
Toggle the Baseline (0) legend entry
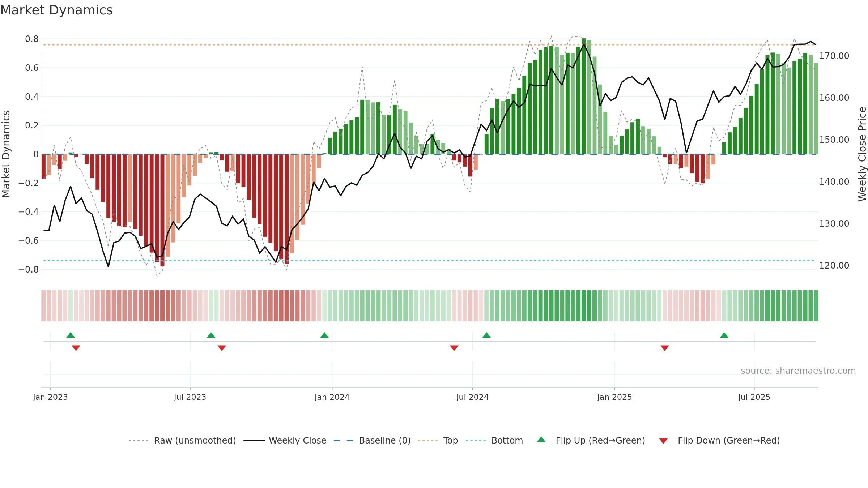[x=372, y=440]
